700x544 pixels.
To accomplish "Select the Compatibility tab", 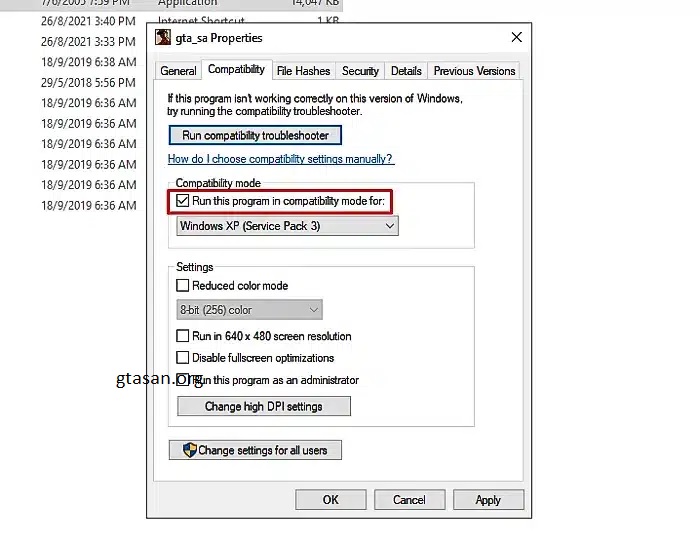I will pos(237,70).
